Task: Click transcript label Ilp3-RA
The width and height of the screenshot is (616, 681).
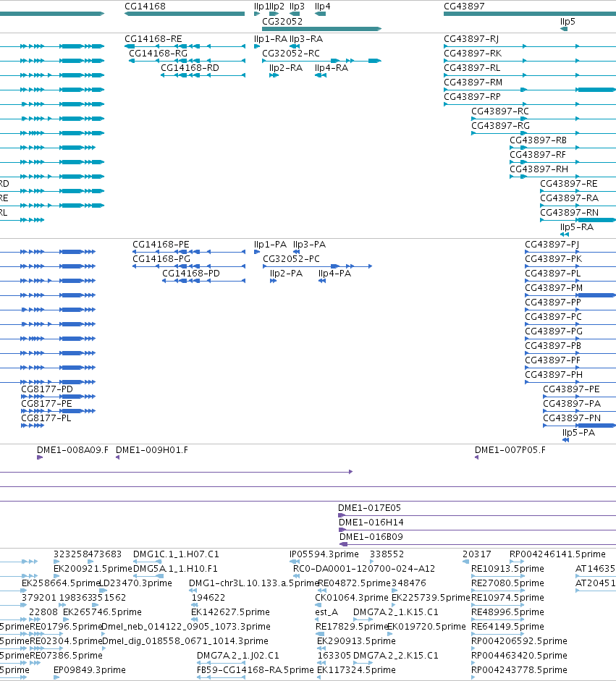Action: [306, 39]
